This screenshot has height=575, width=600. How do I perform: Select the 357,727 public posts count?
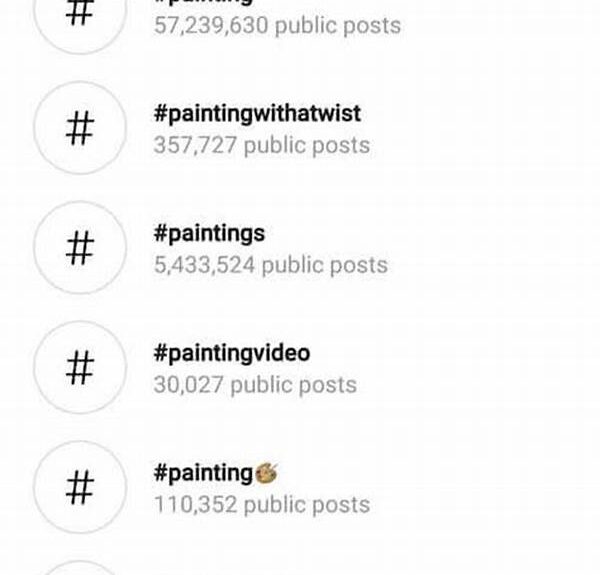pos(262,145)
